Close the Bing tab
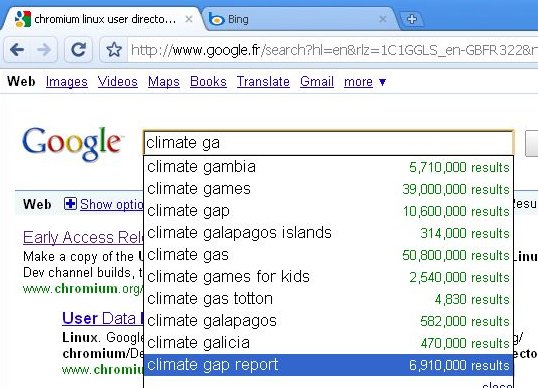538x388 pixels. [x=383, y=19]
